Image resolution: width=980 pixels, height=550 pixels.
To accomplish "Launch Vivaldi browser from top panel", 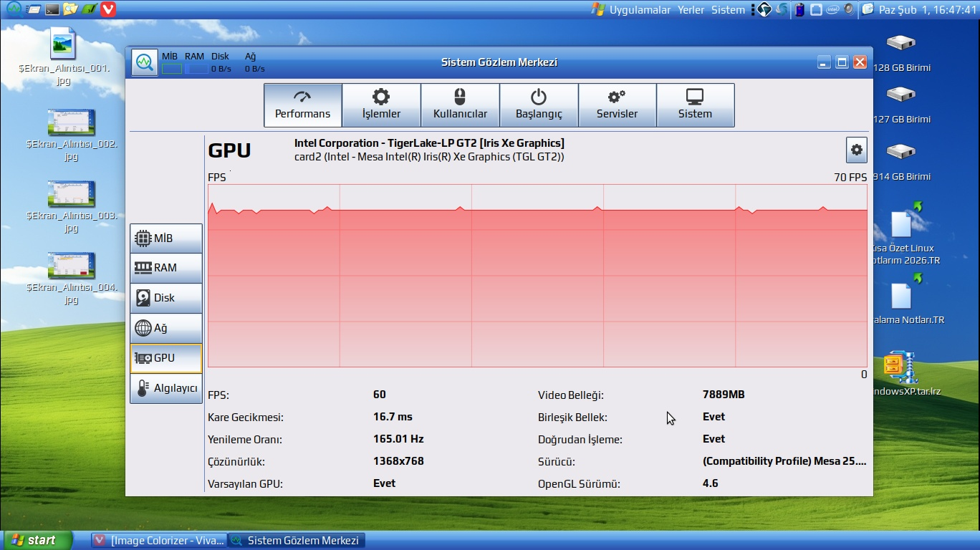I will 108,9.
